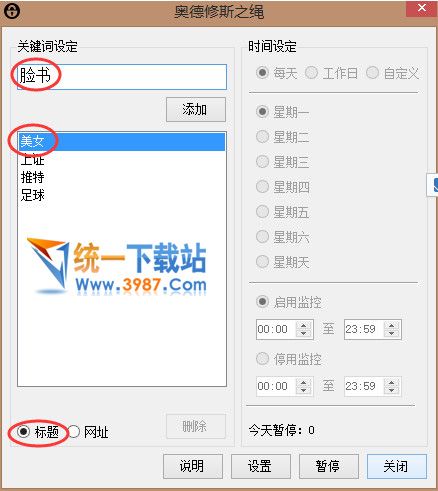438x491 pixels.
Task: Open the 说明 help button
Action: [193, 466]
